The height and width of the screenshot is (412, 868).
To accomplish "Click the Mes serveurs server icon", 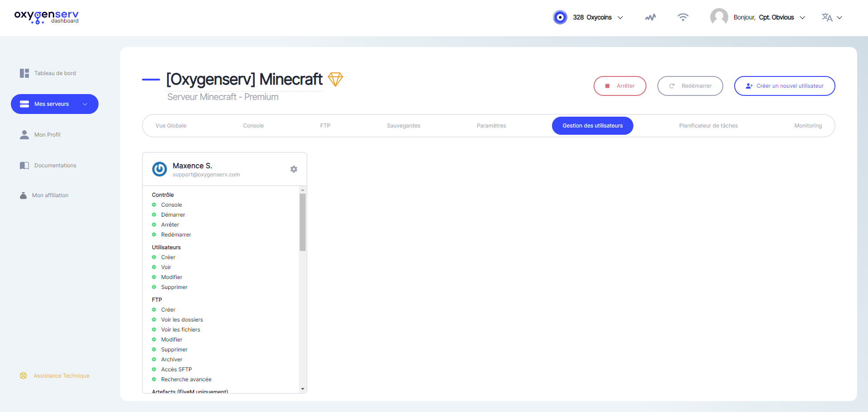I will [24, 104].
